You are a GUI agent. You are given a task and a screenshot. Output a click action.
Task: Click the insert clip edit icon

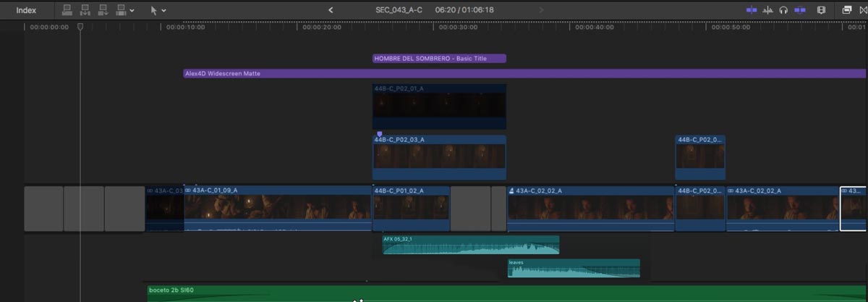click(x=85, y=10)
